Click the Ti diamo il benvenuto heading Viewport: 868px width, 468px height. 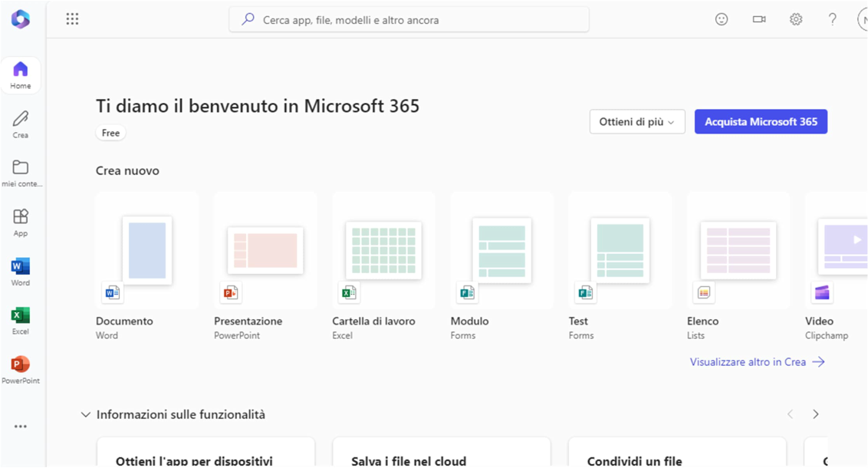click(258, 106)
